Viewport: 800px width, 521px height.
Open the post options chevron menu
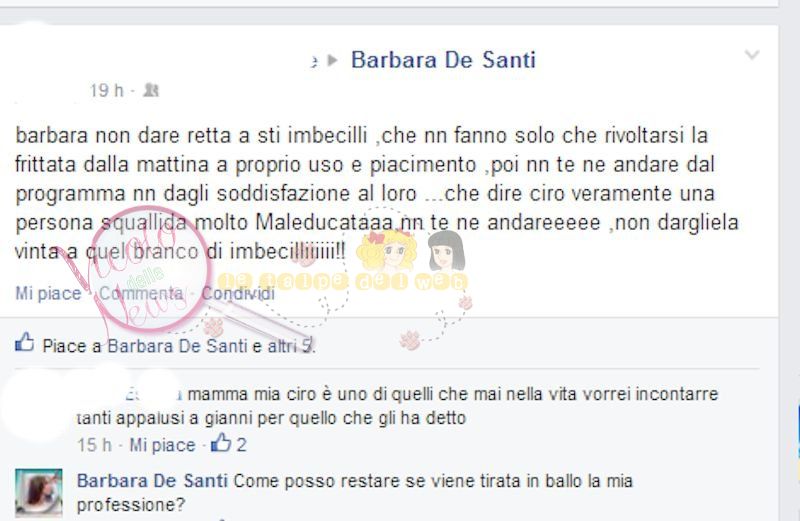(x=752, y=55)
